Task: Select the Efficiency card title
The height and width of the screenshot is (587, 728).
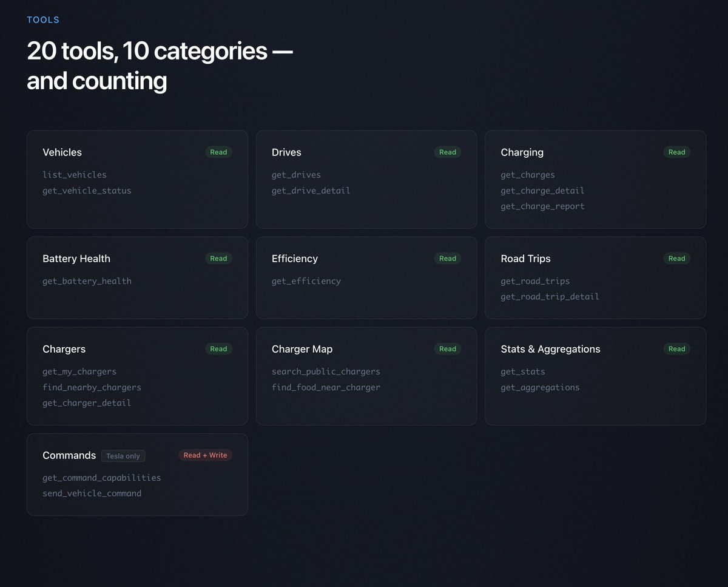Action: pos(295,259)
